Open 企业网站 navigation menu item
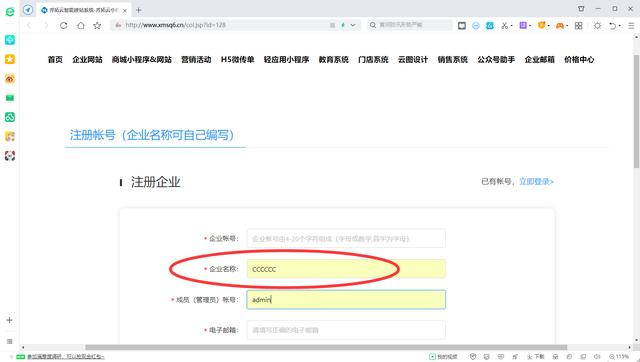The height and width of the screenshot is (362, 640). [87, 60]
